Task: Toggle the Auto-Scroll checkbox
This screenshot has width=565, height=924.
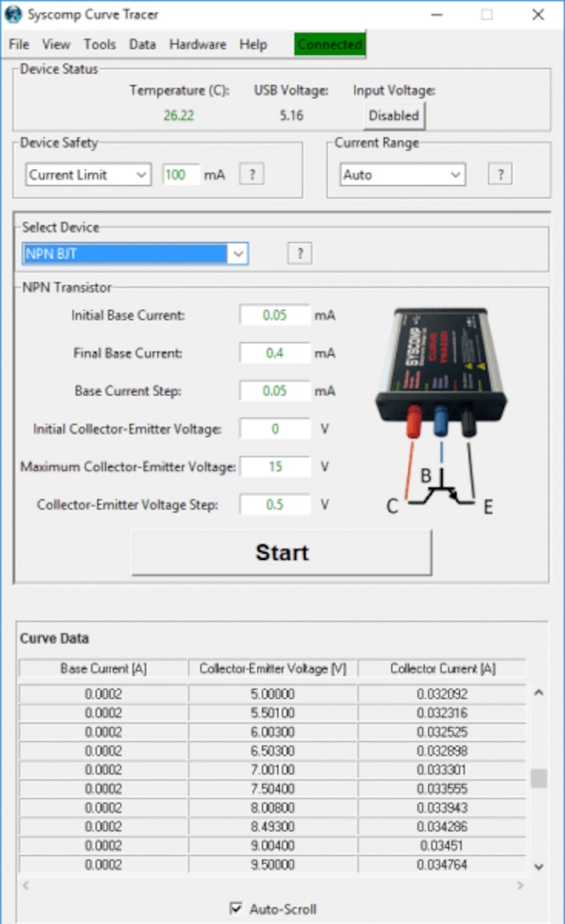Action: (x=236, y=908)
